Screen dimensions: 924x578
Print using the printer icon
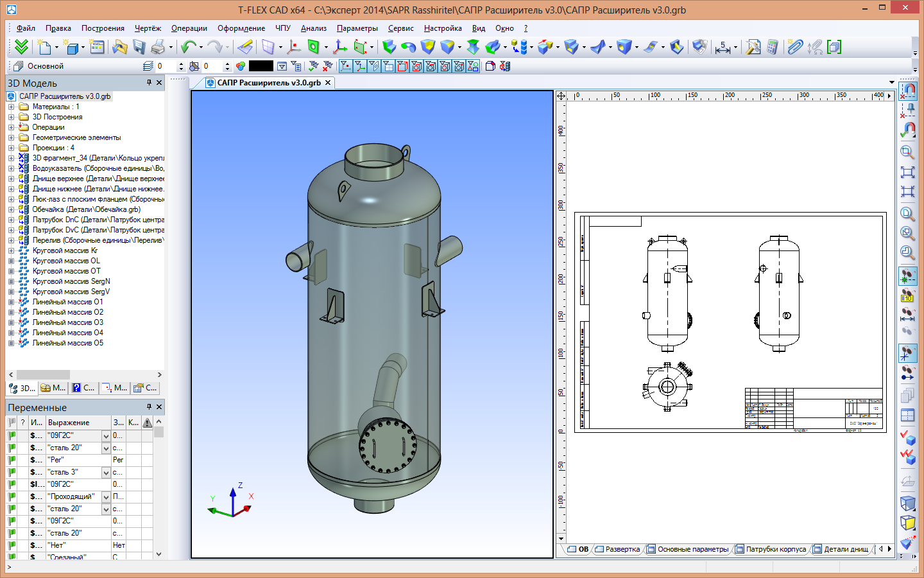pos(157,47)
